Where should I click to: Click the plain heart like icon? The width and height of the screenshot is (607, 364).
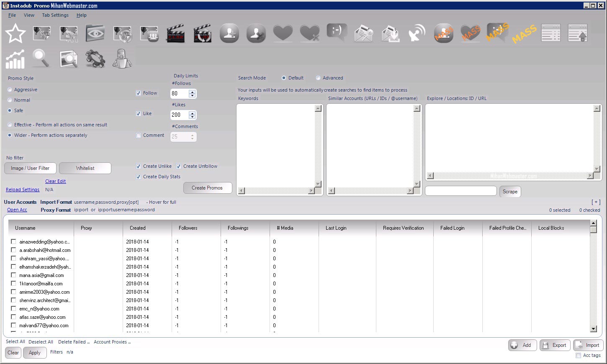(x=283, y=33)
